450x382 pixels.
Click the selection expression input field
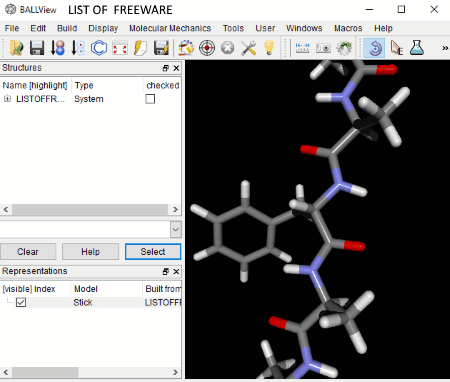click(x=85, y=229)
